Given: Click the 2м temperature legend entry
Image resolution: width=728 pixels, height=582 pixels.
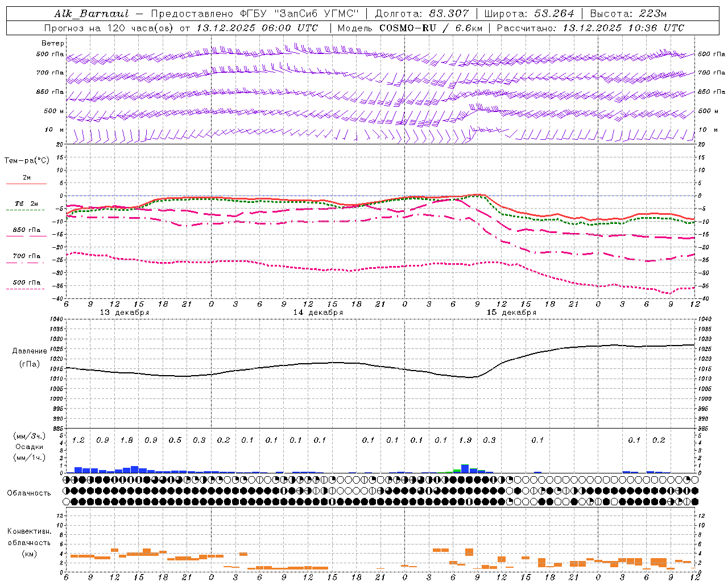Looking at the screenshot, I should [x=27, y=177].
